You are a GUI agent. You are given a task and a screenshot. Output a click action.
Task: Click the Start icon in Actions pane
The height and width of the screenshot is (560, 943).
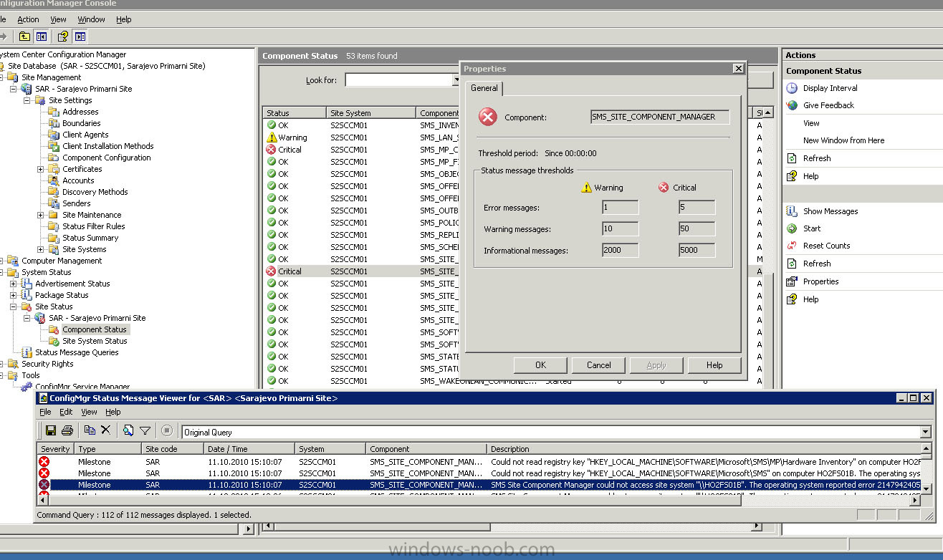[x=792, y=228]
